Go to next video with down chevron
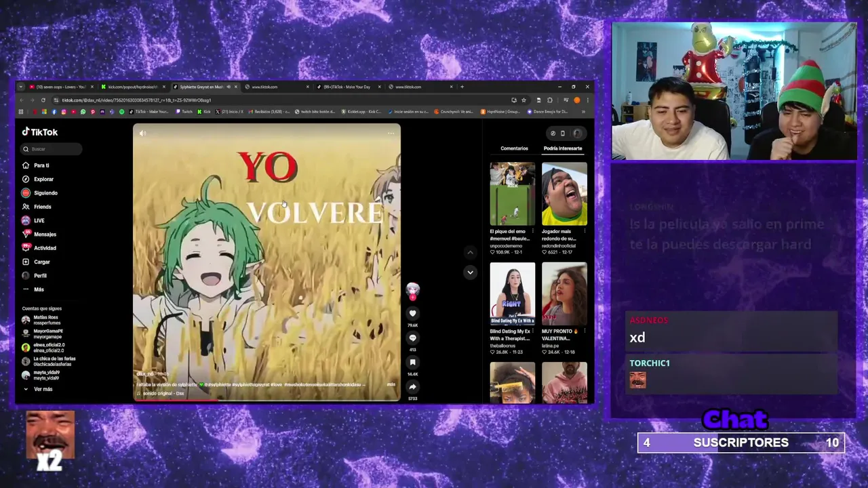The height and width of the screenshot is (488, 868). coord(470,272)
